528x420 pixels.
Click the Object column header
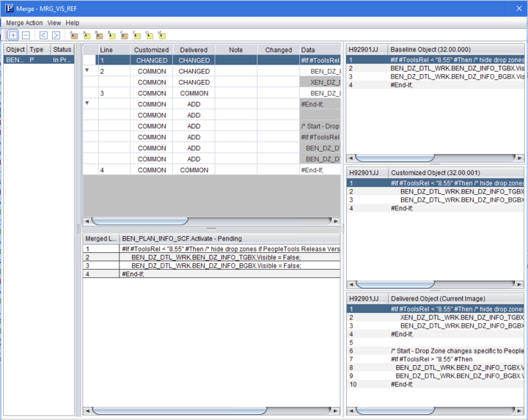[15, 49]
